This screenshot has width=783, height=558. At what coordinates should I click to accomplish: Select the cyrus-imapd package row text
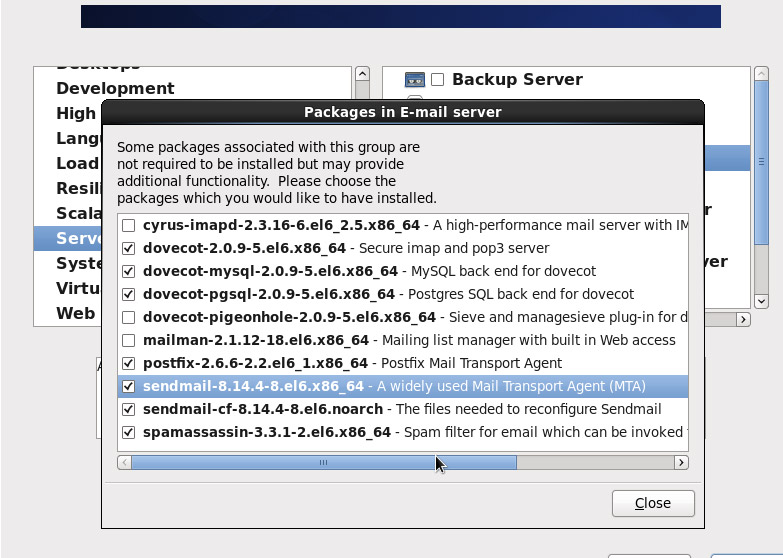tap(403, 225)
